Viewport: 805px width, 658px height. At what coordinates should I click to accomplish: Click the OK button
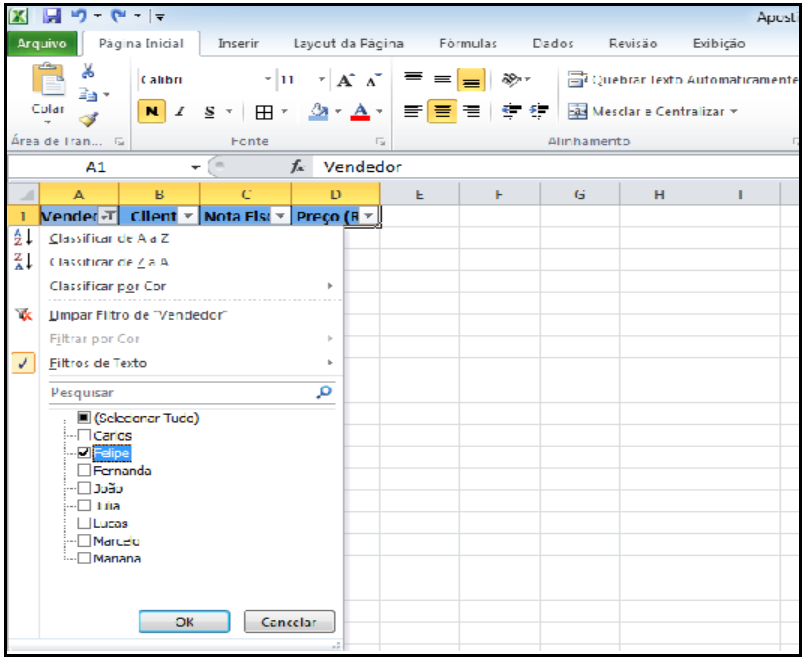coord(184,621)
